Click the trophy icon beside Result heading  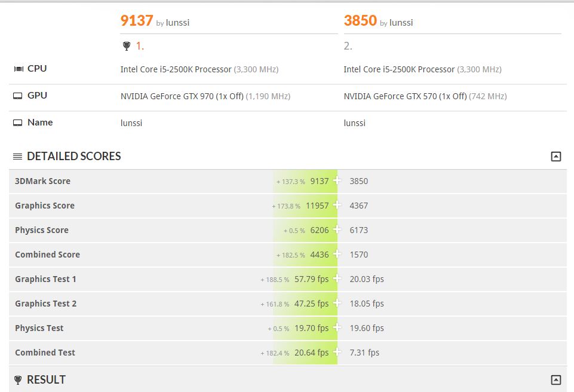click(x=18, y=380)
